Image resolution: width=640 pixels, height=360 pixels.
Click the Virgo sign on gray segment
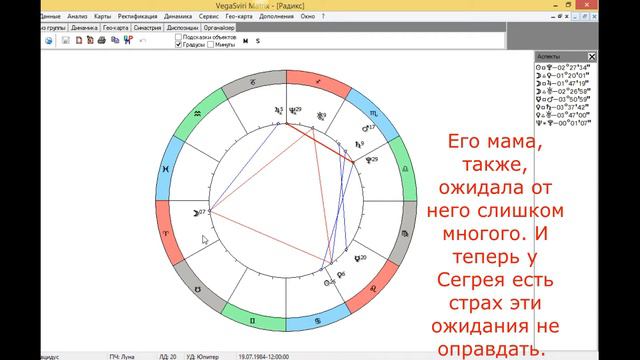point(405,234)
